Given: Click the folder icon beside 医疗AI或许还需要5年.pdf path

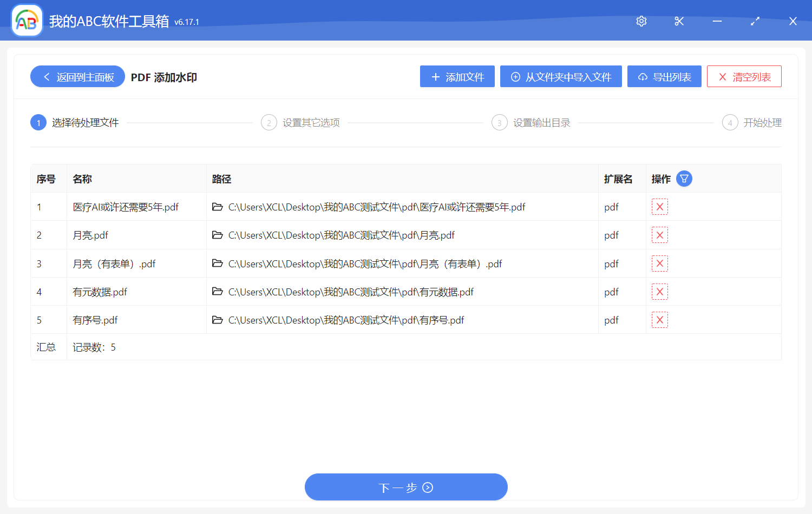Looking at the screenshot, I should pyautogui.click(x=217, y=207).
